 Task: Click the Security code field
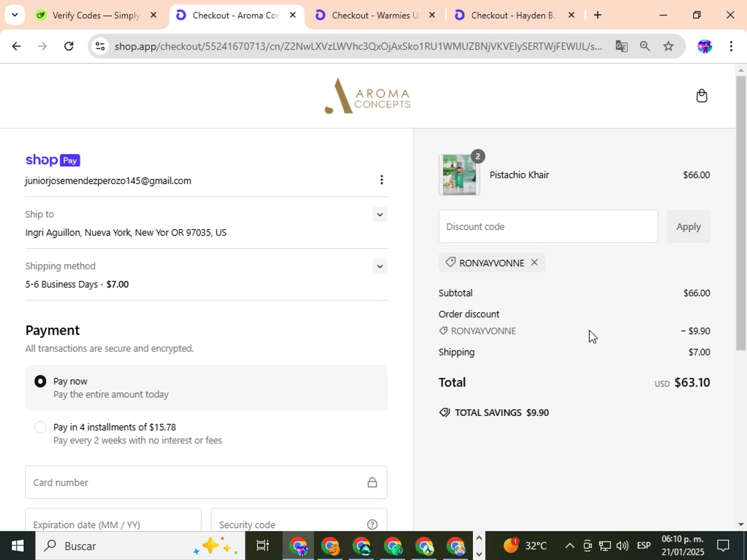coord(299,520)
